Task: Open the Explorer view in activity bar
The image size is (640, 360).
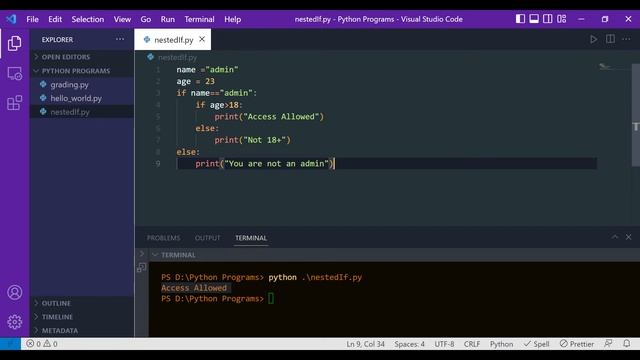Action: [15, 43]
